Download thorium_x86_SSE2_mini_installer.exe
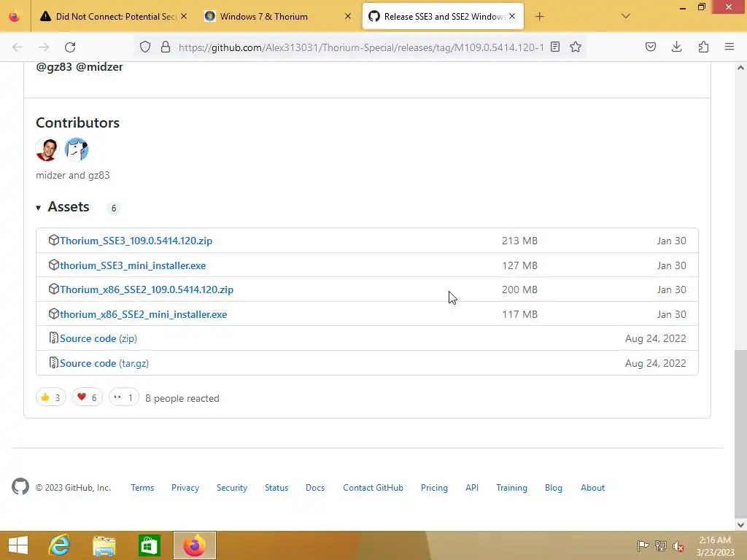This screenshot has height=560, width=747. pos(144,314)
